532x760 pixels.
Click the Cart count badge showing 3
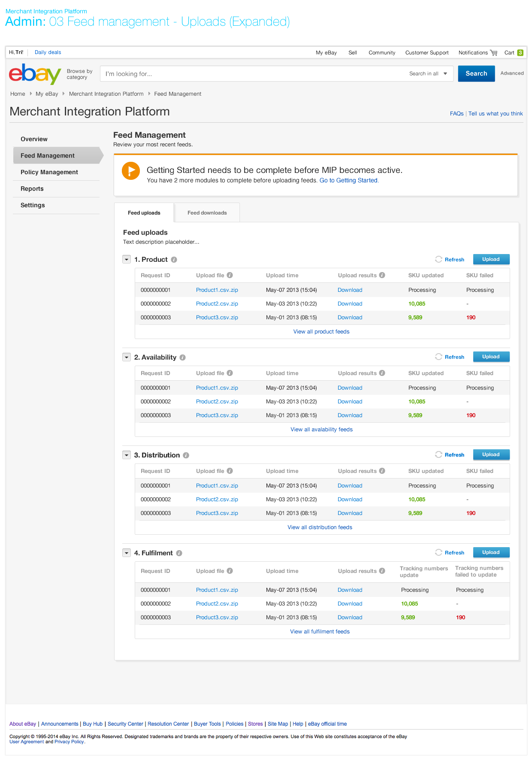coord(520,53)
